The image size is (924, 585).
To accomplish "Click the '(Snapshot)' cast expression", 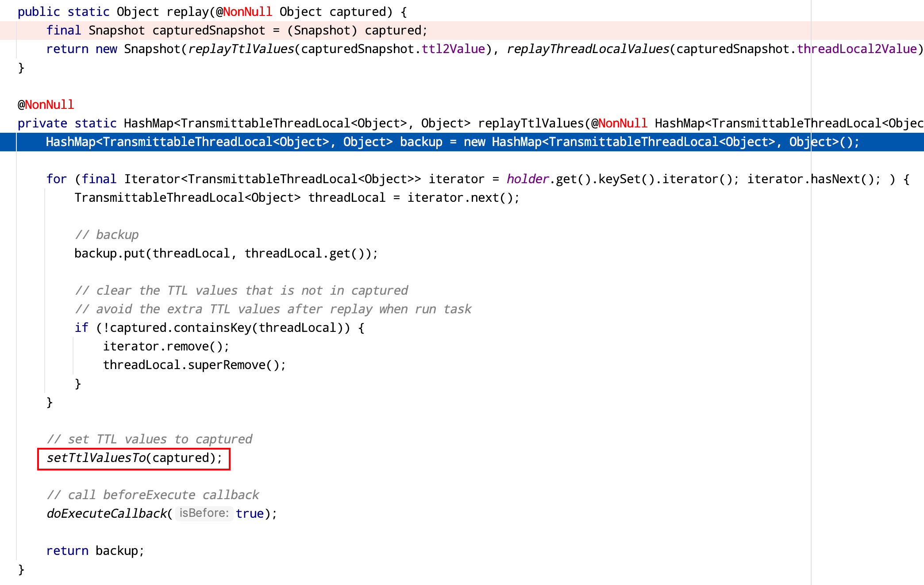I will (x=322, y=31).
